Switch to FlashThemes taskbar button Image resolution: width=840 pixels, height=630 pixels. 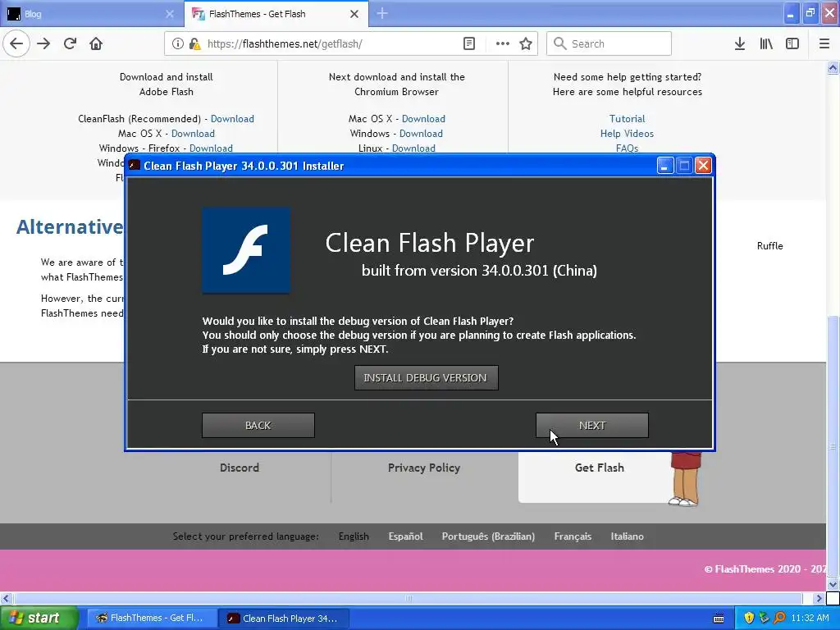pos(152,618)
